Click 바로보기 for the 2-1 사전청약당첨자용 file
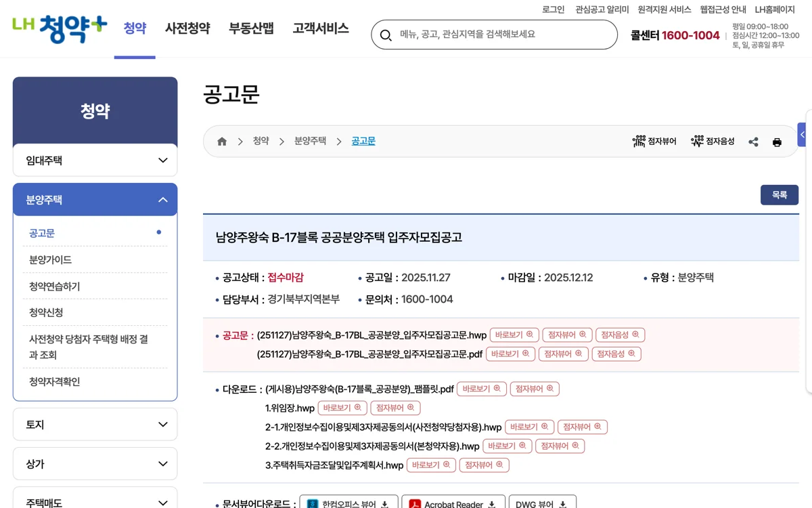The width and height of the screenshot is (812, 508). click(x=529, y=427)
